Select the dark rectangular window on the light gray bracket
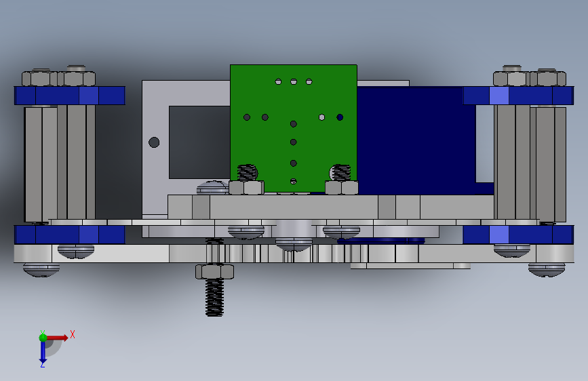Viewport: 588px width, 381px height. tap(199, 142)
